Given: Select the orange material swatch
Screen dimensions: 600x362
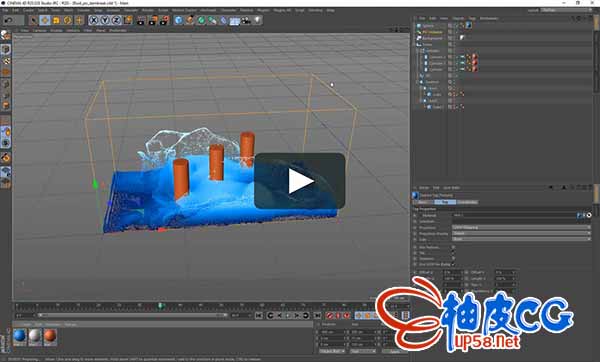Looking at the screenshot, I should pyautogui.click(x=50, y=337).
